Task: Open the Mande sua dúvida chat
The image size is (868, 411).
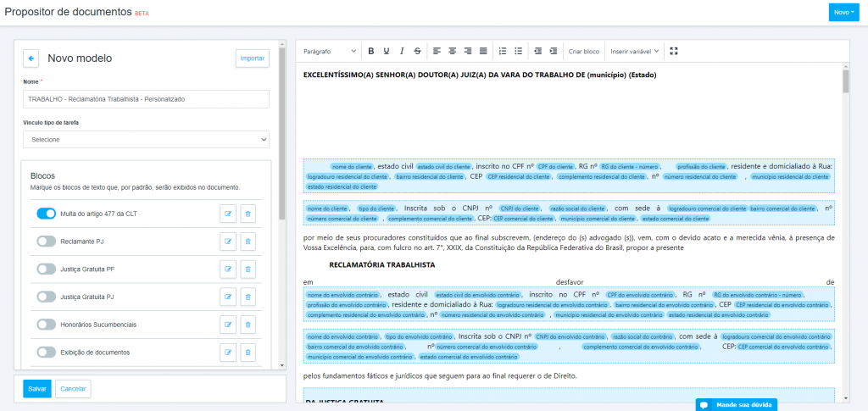Action: coord(737,405)
